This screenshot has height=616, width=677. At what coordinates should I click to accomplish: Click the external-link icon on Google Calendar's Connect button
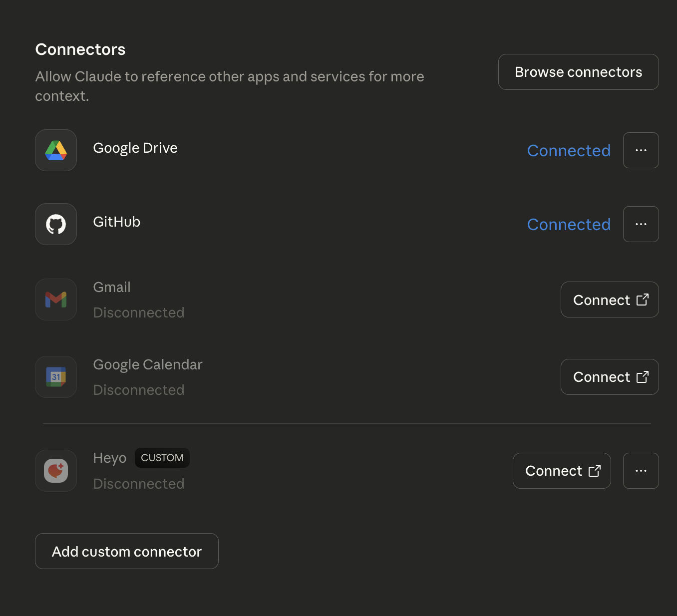pos(643,377)
